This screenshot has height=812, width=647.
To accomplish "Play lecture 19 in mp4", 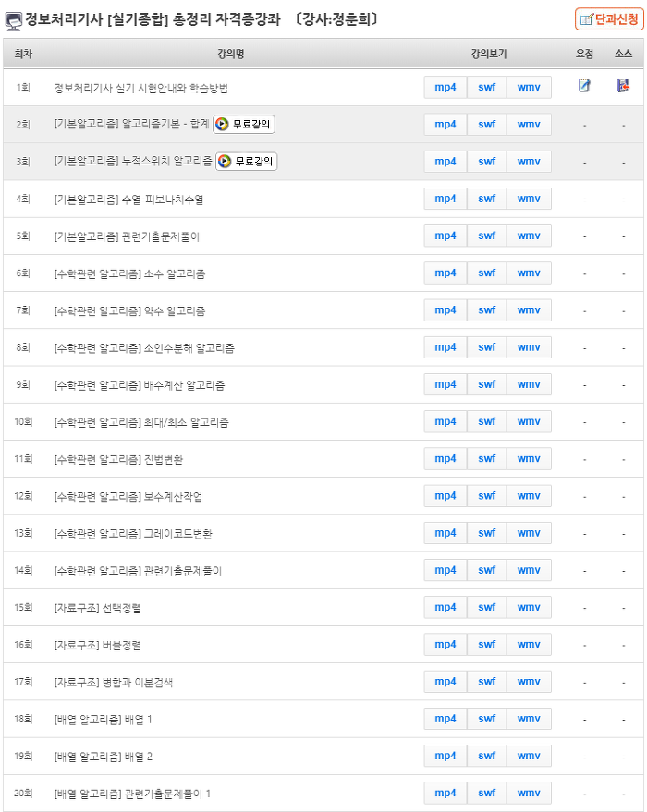I will pos(446,756).
